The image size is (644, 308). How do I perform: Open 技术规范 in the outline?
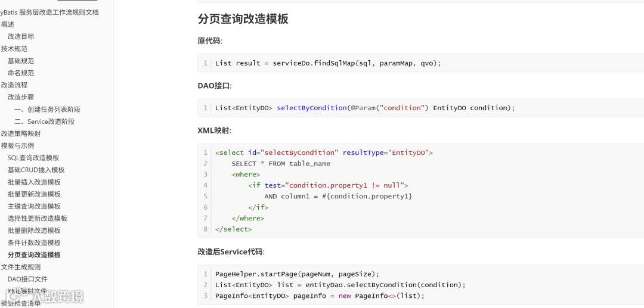tap(14, 49)
